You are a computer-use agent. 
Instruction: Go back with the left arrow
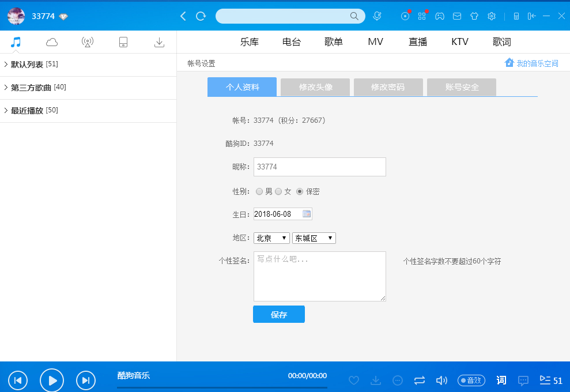point(183,16)
